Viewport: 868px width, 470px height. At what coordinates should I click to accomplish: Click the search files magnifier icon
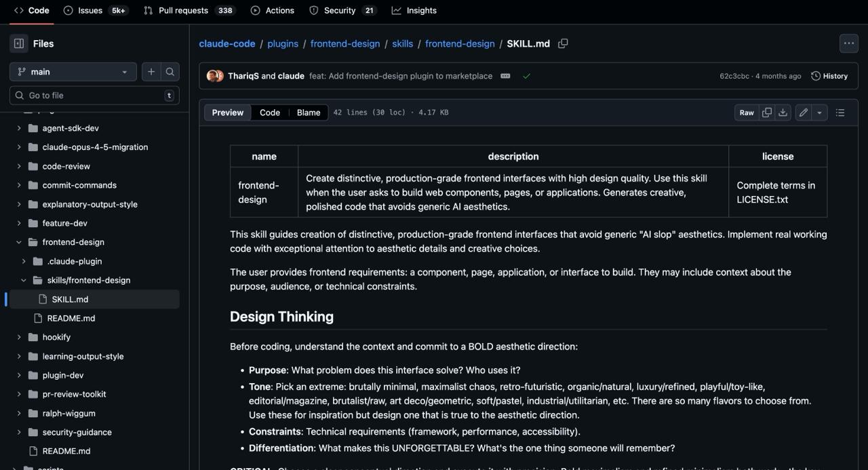tap(170, 72)
